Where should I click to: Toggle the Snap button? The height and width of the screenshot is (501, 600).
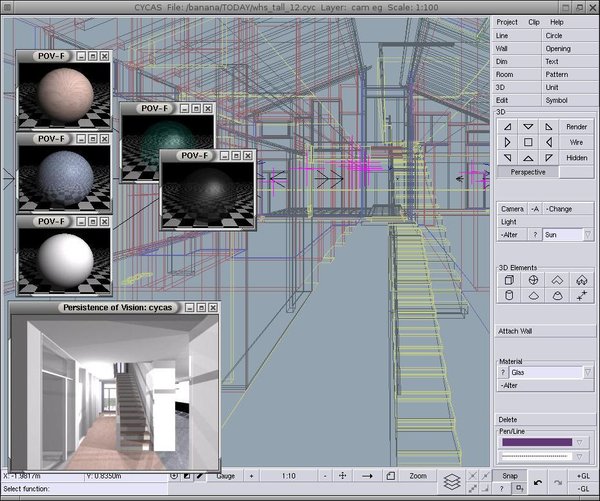[x=510, y=476]
